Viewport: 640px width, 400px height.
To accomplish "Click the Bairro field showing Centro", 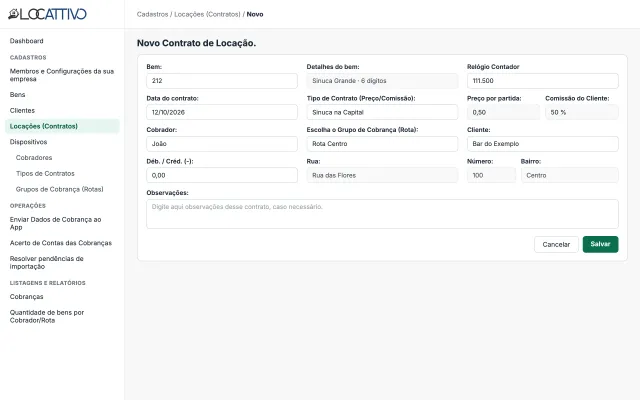I will [x=570, y=175].
